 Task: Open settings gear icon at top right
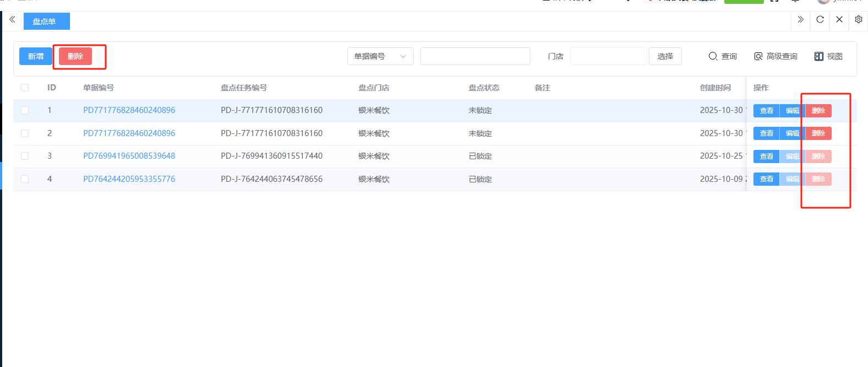858,19
